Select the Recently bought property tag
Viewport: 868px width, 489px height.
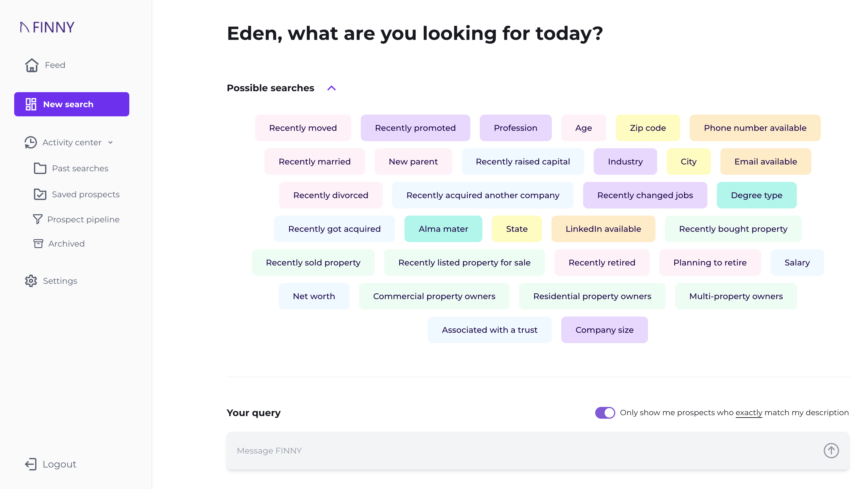[733, 229]
